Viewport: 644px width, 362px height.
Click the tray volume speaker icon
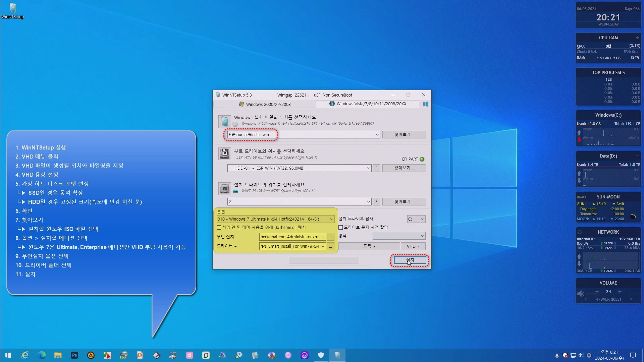581,355
